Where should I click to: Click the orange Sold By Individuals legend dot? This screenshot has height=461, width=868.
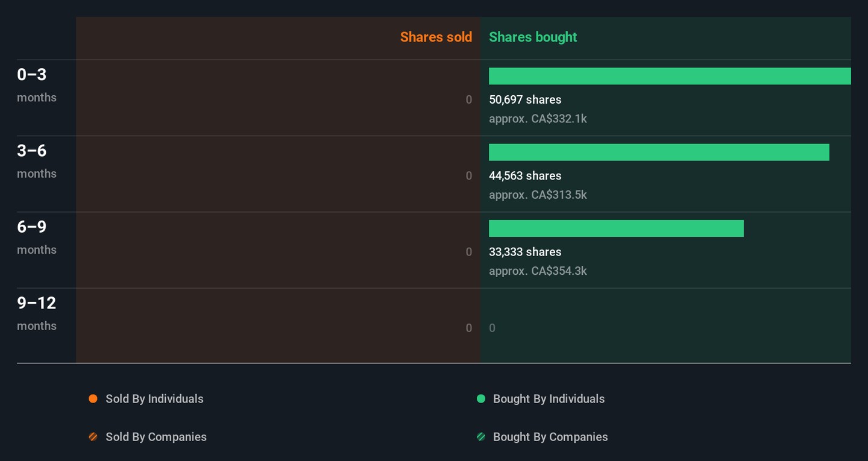pos(93,399)
